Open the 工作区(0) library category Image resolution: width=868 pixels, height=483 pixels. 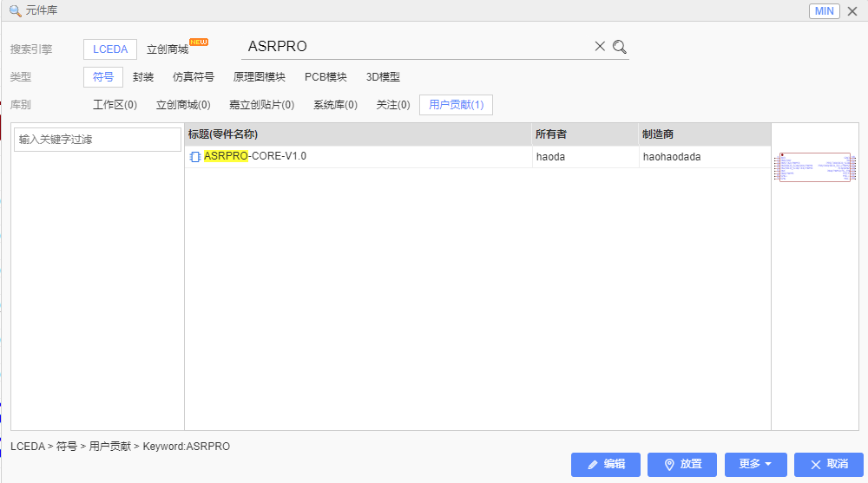pos(115,105)
